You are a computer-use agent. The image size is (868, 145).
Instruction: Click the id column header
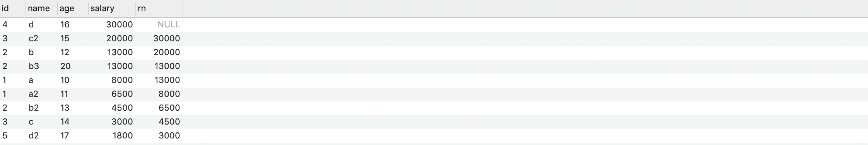[x=13, y=8]
